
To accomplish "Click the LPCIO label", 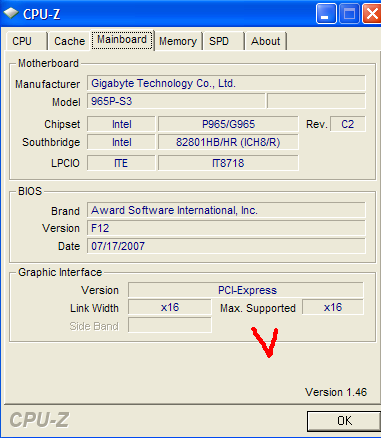I will [x=65, y=163].
